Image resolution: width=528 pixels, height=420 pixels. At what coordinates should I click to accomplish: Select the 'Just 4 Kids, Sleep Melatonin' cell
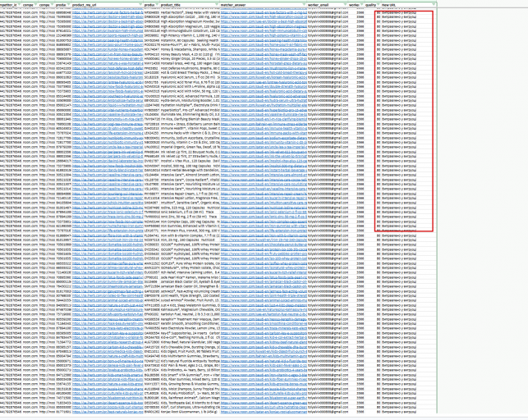point(191,305)
